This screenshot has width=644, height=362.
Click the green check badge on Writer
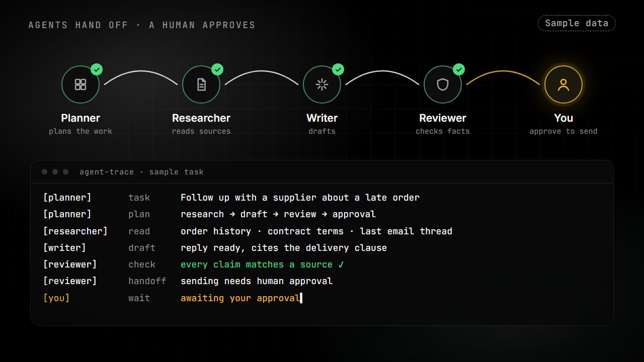[338, 69]
